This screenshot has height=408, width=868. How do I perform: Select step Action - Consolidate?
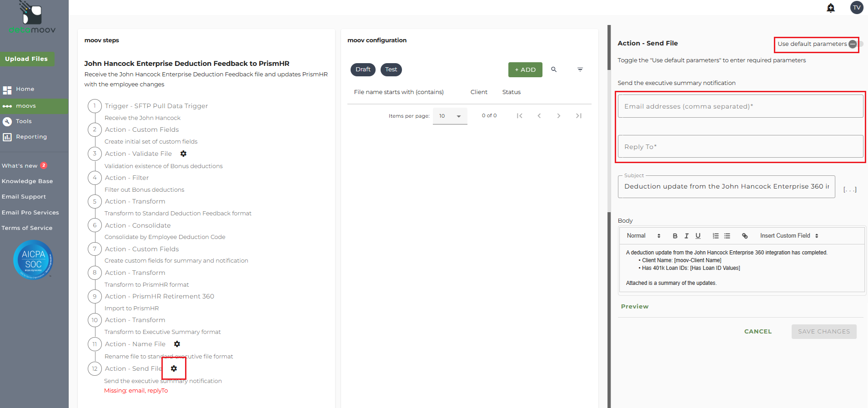coord(138,225)
